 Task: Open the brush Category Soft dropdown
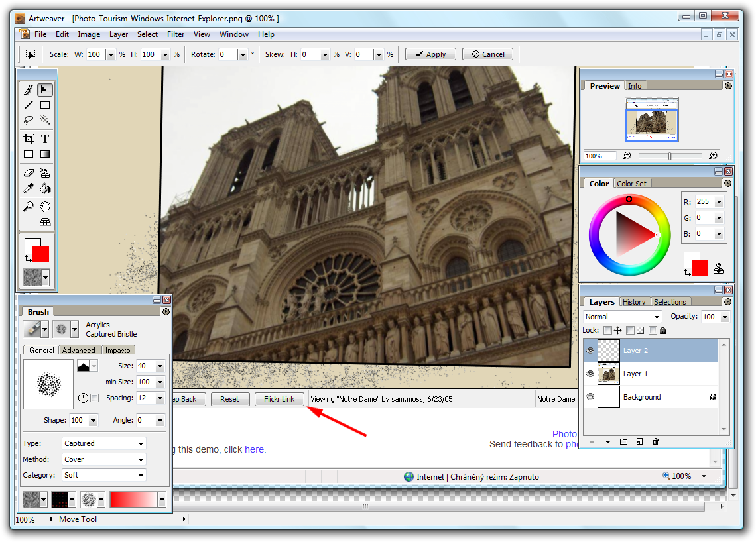click(x=103, y=475)
